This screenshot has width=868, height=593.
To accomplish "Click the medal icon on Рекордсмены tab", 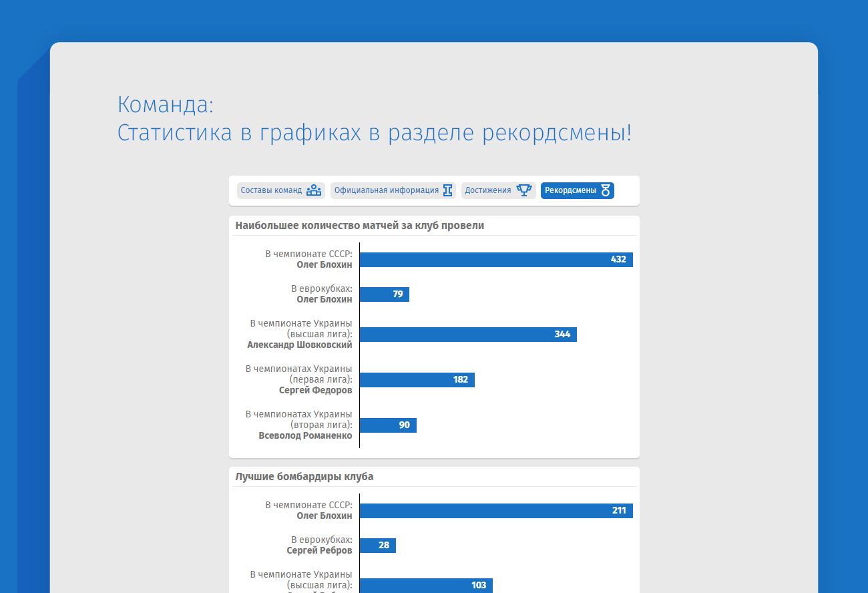I will (606, 190).
